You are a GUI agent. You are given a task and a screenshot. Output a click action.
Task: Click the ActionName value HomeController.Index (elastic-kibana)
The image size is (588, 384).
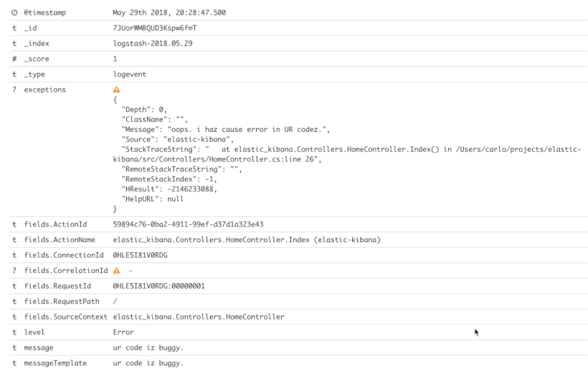pos(247,240)
